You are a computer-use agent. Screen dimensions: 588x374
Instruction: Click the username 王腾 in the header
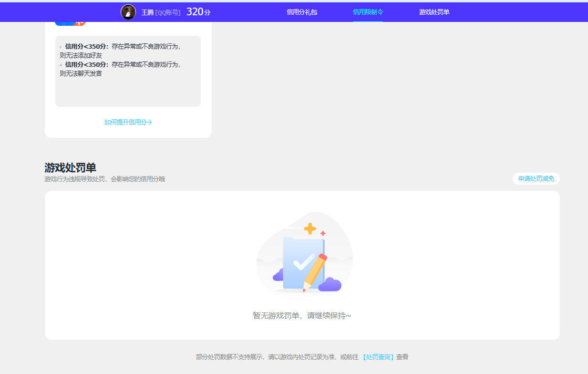[x=147, y=12]
